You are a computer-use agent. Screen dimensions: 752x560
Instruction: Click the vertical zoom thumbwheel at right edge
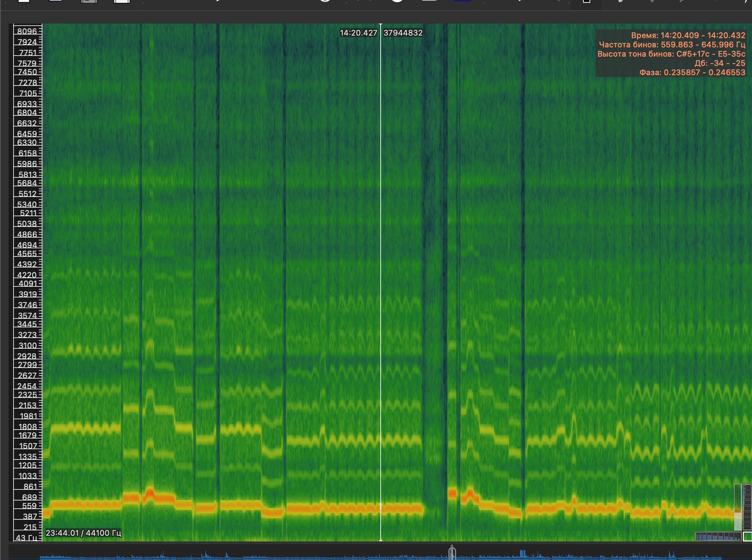747,507
